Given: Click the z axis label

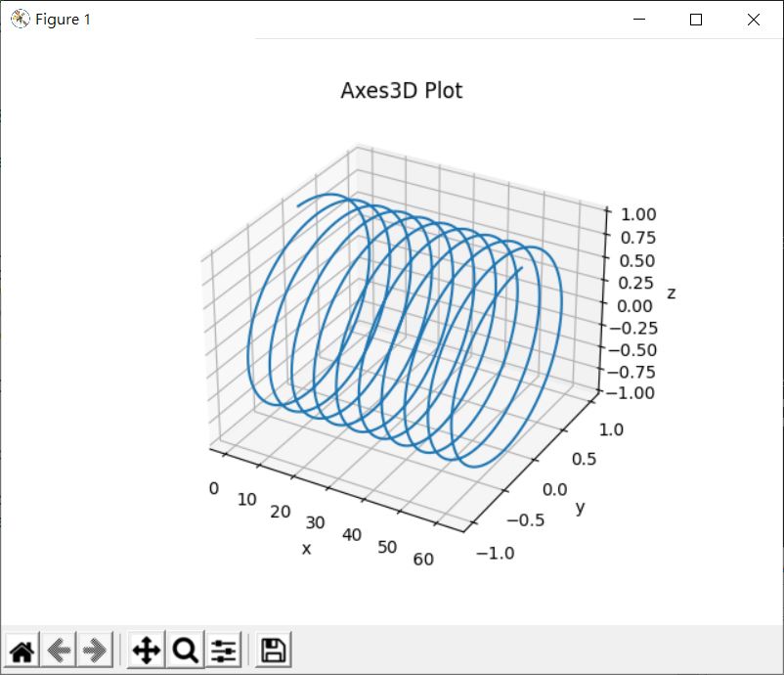Looking at the screenshot, I should 672,293.
